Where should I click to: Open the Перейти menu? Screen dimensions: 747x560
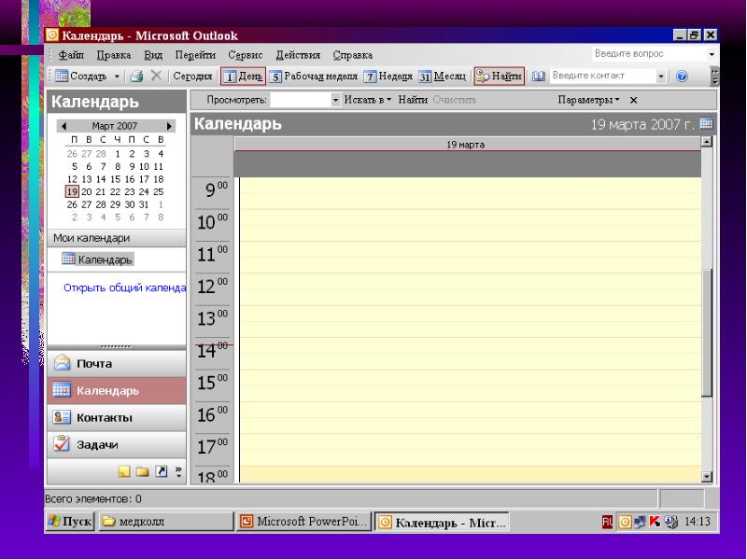195,55
